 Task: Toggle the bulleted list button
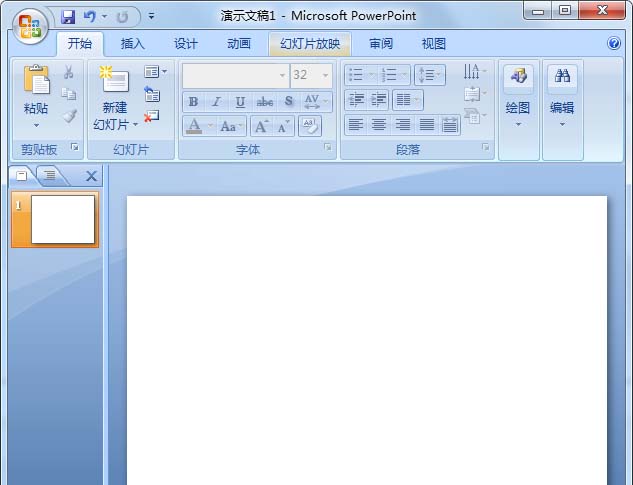click(x=360, y=75)
